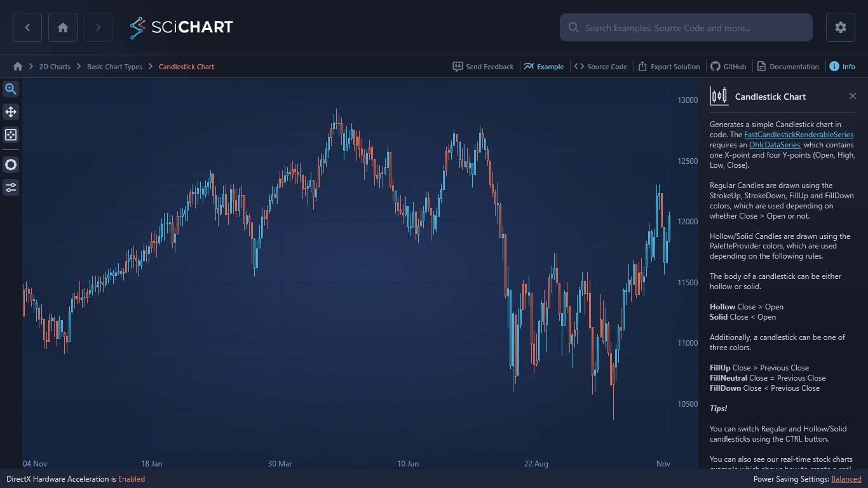Screen dimensions: 868x488
Task: Expand the Basic Chart Types breadcrumb
Action: point(114,67)
